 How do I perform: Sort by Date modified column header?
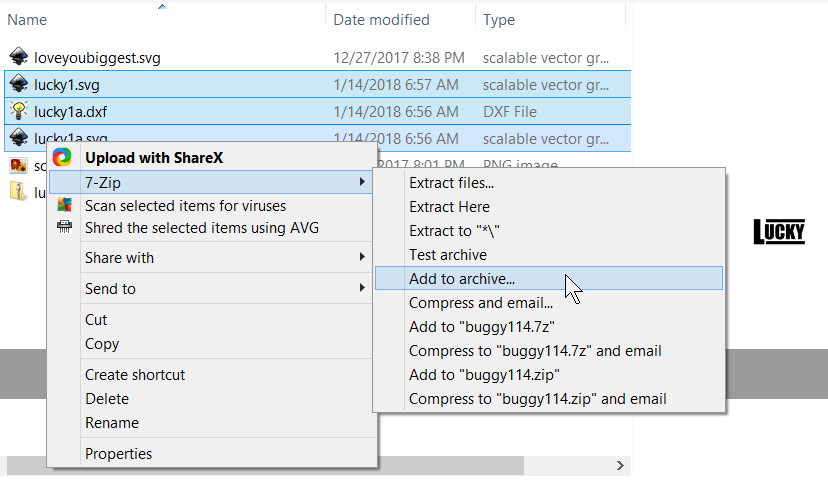click(x=381, y=20)
